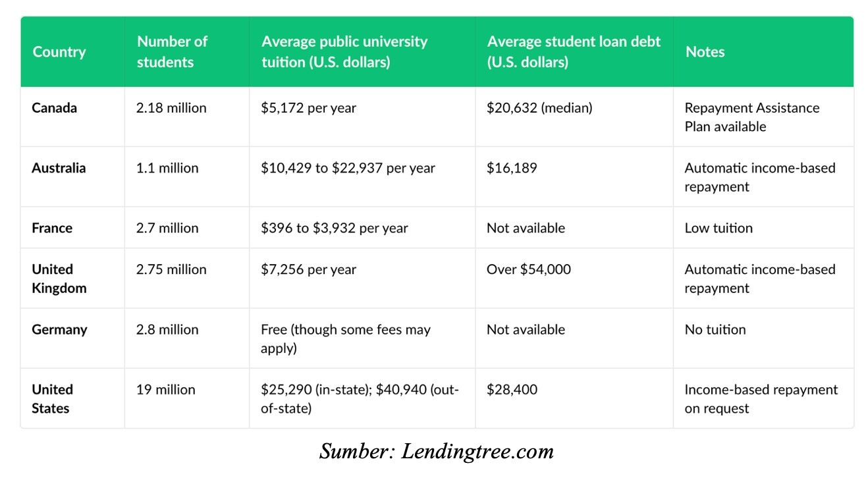The height and width of the screenshot is (482, 868).
Task: Click the Country column header
Action: 59,51
